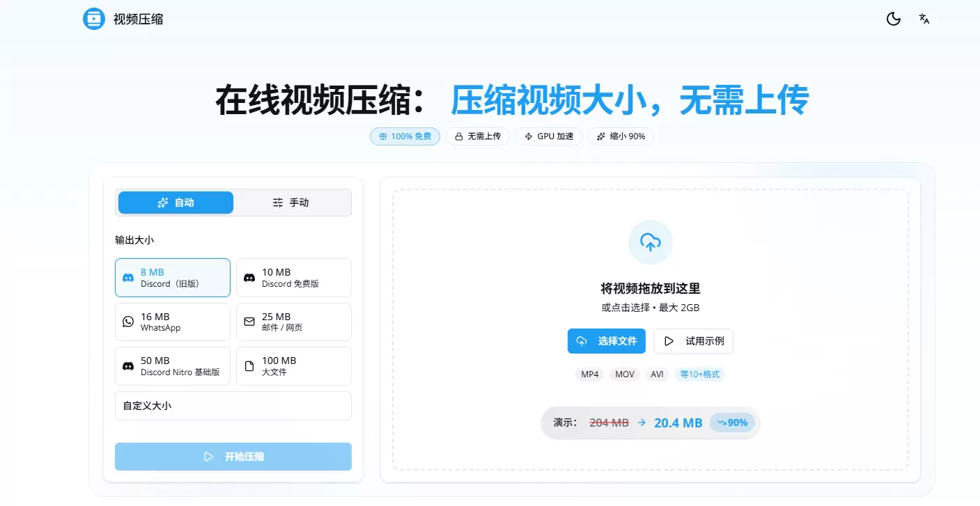Expand the 等10+格式 formats list
Viewport: 980px width, 506px height.
click(699, 374)
